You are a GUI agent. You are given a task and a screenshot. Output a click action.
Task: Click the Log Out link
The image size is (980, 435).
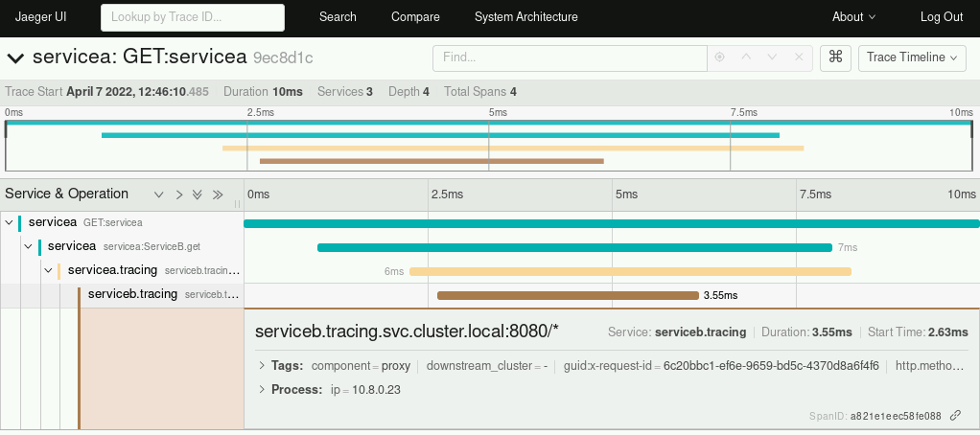tap(942, 17)
